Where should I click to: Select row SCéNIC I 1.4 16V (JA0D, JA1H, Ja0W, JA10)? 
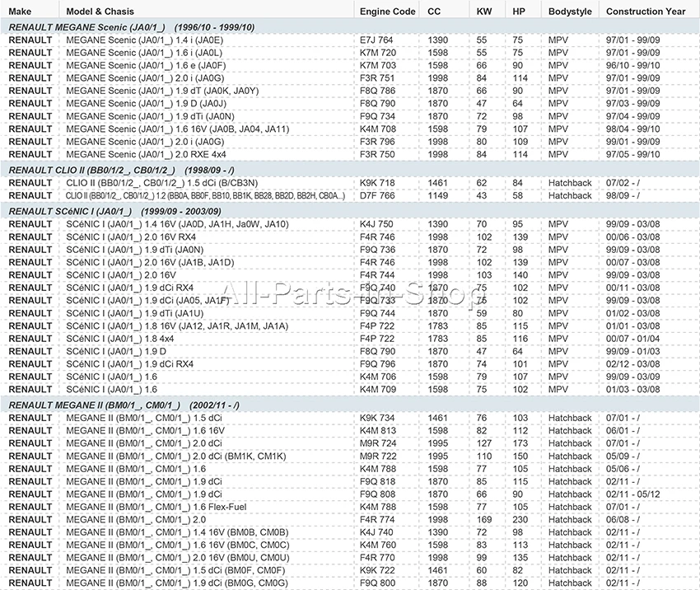(x=350, y=224)
